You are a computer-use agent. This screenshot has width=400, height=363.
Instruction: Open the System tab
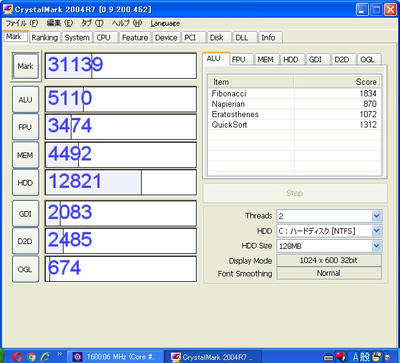[x=77, y=38]
